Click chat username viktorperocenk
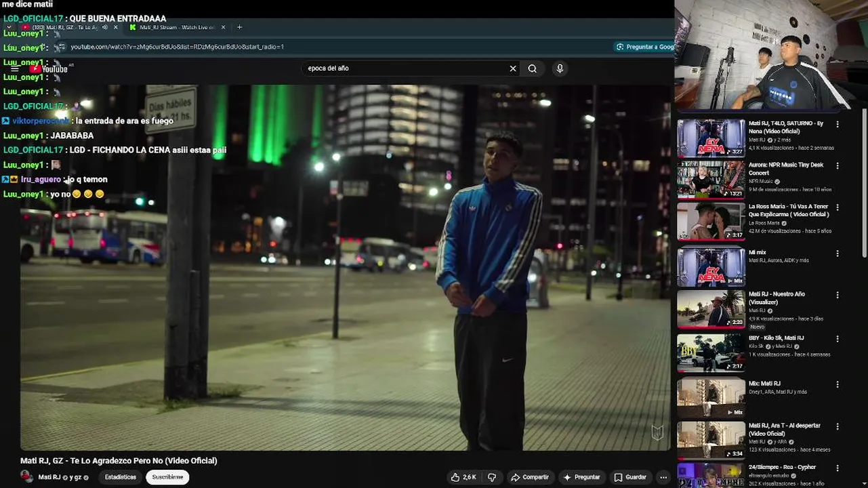The height and width of the screenshot is (488, 868). (41, 121)
